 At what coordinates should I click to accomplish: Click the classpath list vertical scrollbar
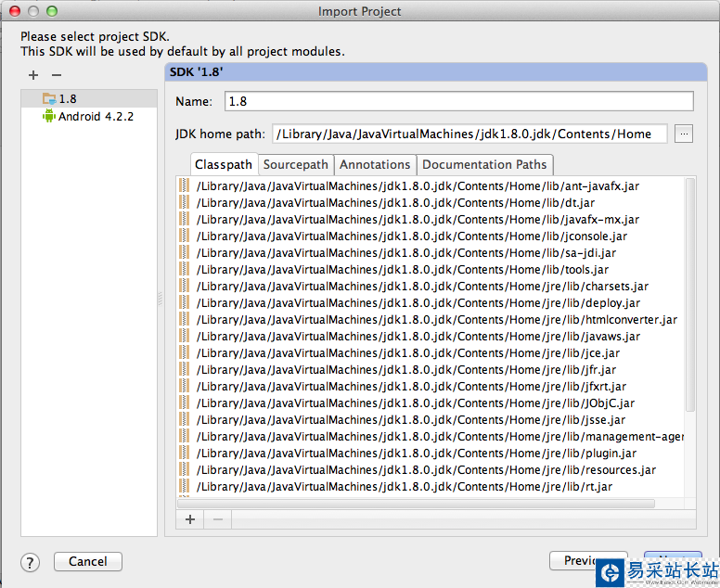coord(689,297)
